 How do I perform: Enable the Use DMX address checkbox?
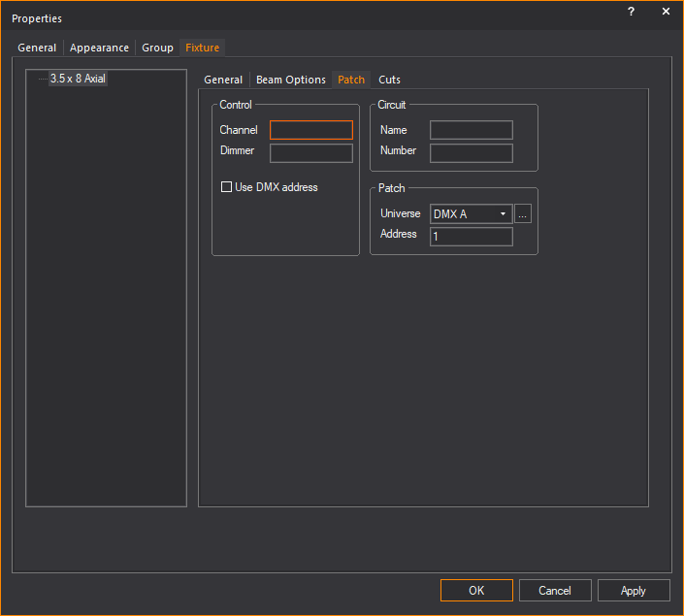tap(227, 187)
